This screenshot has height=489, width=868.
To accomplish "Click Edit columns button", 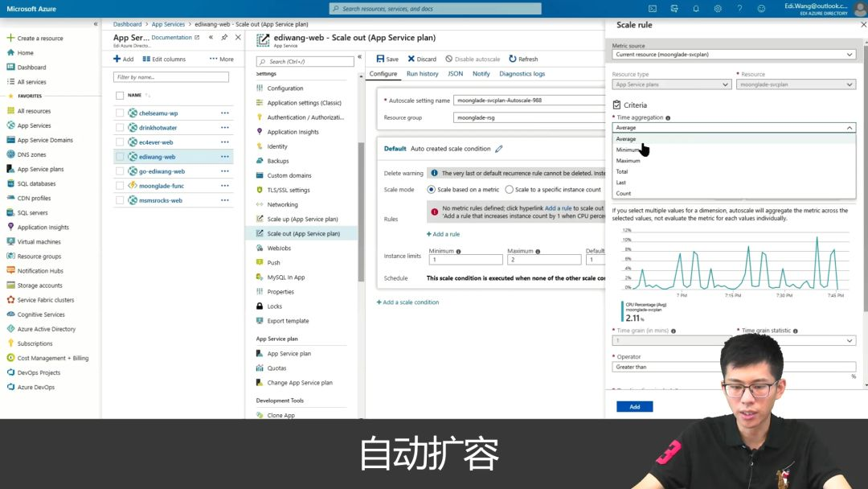I will pos(164,59).
